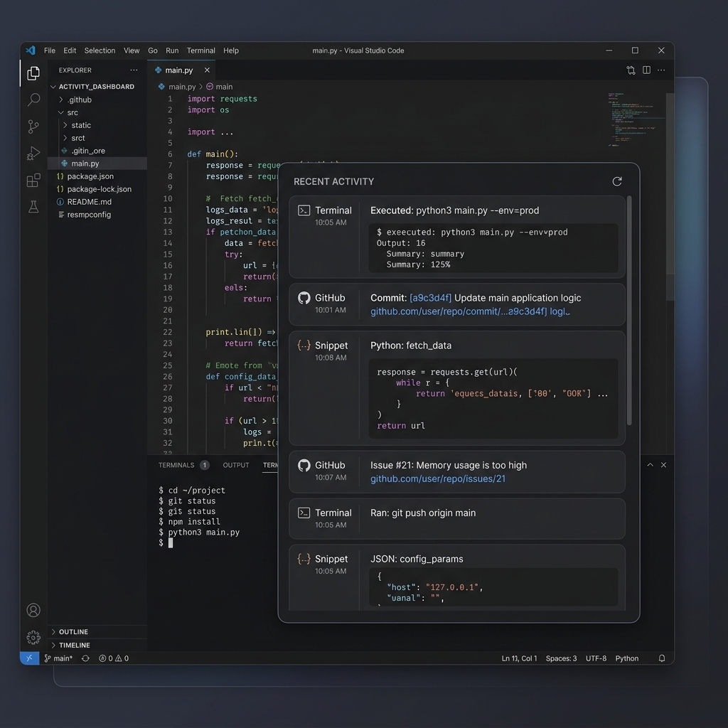Click the editor vertical scrollbar
Viewport: 728px width, 728px height.
tap(670, 197)
